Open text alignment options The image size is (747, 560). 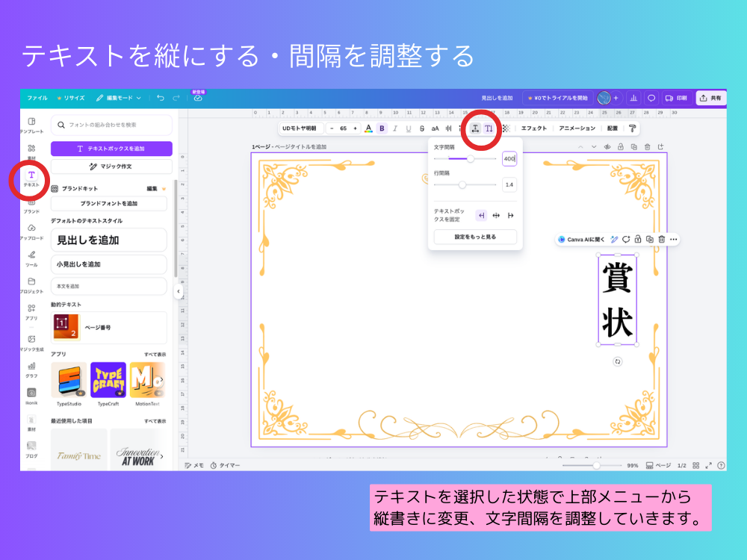pyautogui.click(x=448, y=128)
